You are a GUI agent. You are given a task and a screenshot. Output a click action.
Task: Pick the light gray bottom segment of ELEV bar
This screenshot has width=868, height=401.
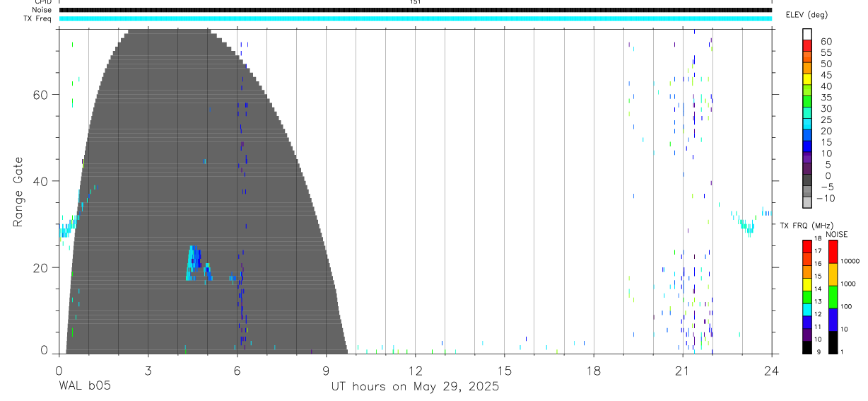point(807,202)
